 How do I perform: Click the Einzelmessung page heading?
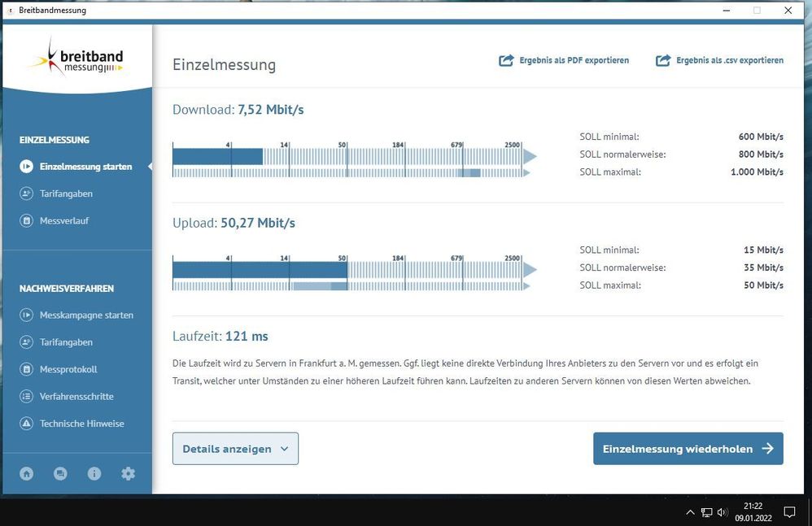pyautogui.click(x=225, y=65)
